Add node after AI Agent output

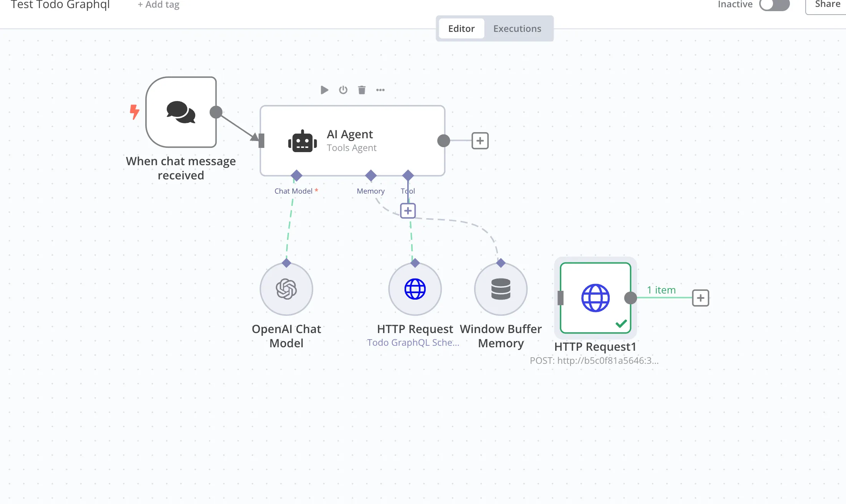tap(480, 141)
